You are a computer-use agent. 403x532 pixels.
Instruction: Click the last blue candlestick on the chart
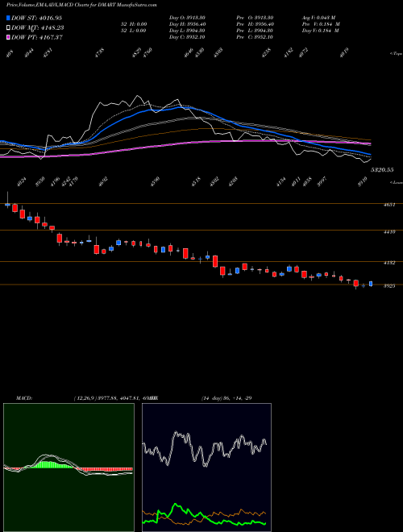[371, 284]
